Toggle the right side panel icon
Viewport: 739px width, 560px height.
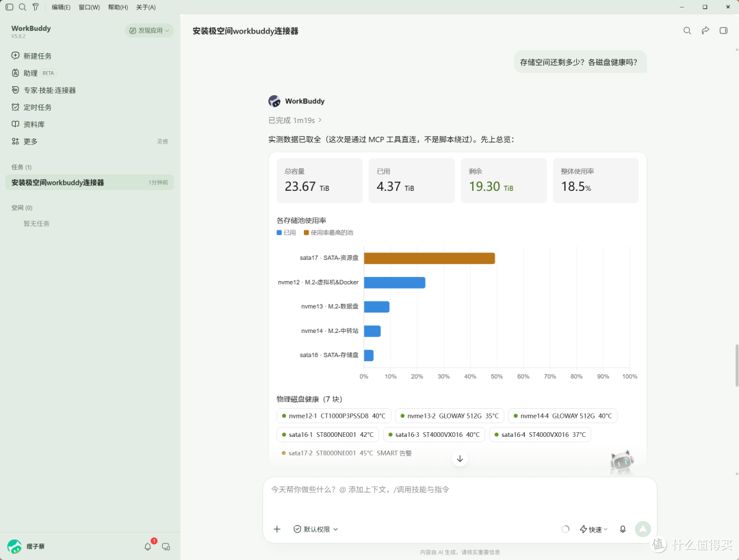point(723,31)
